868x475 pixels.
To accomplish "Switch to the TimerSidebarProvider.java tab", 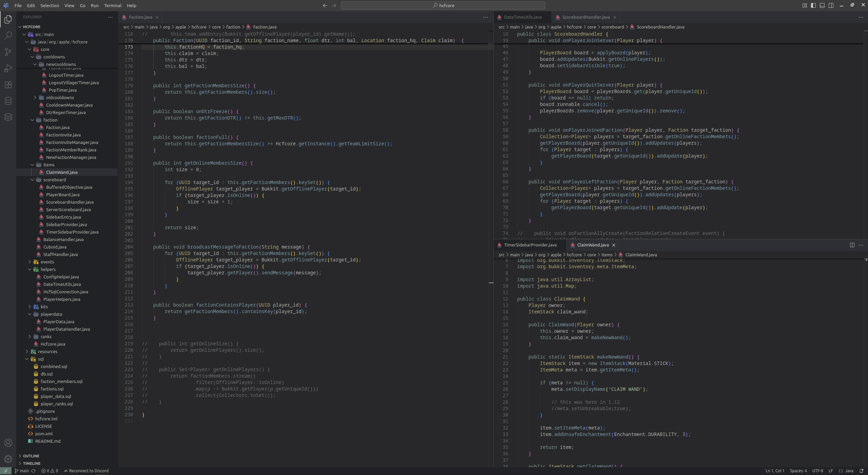I will tap(530, 245).
